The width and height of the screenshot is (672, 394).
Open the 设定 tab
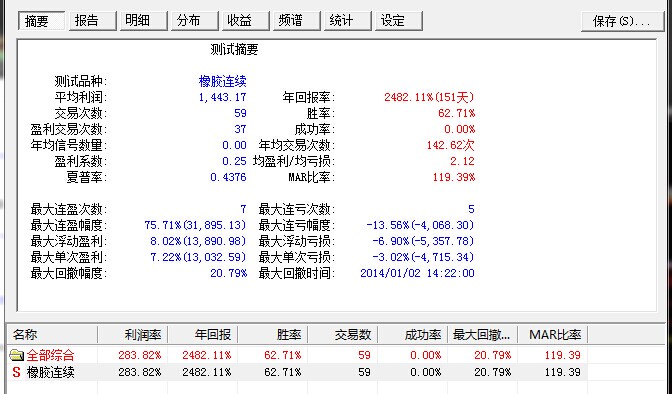click(399, 21)
